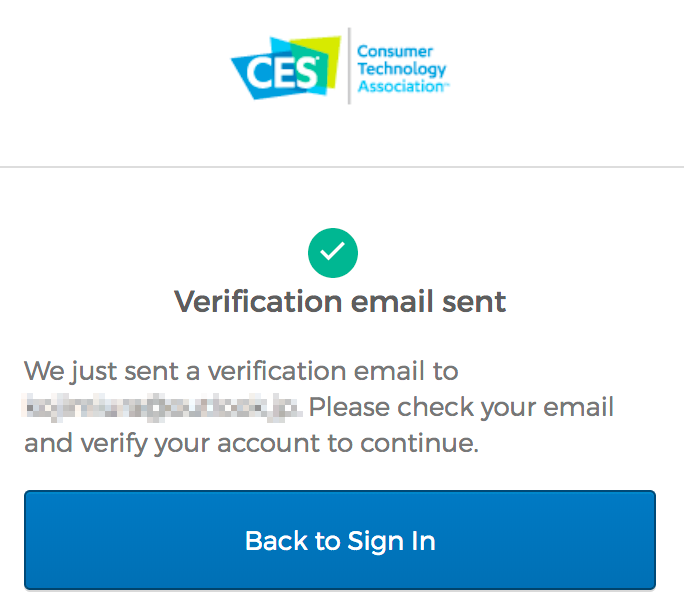Image resolution: width=684 pixels, height=614 pixels.
Task: Go back using the Back to Sign In button
Action: coord(340,540)
